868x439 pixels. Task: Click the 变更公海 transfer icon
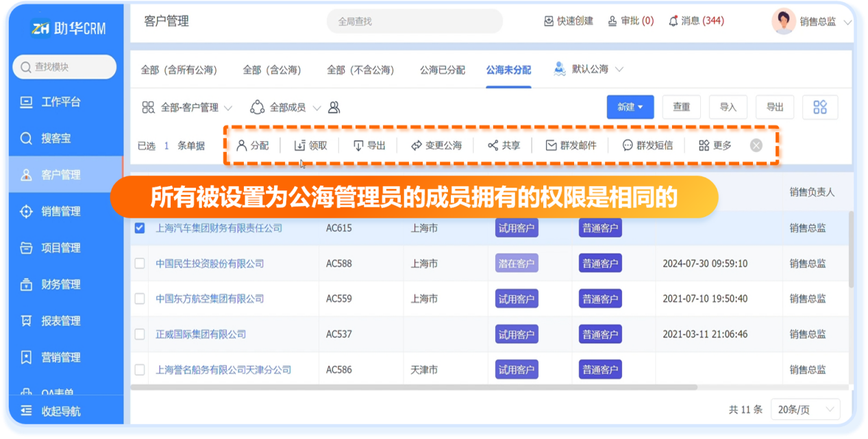coord(416,145)
